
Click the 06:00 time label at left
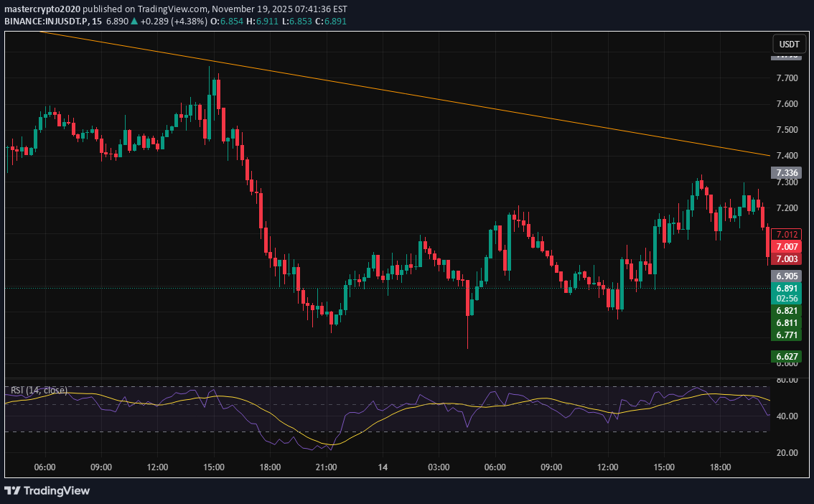[45, 467]
